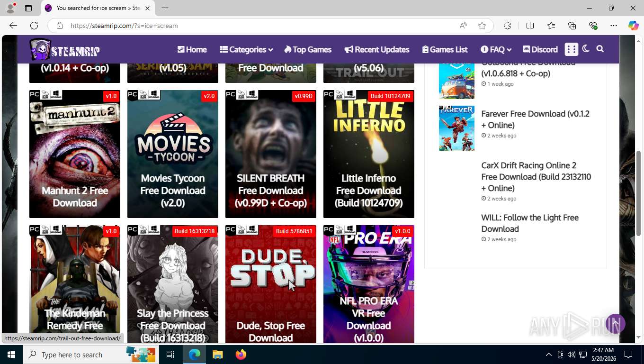Open NFL PRO ERA VR card
This screenshot has width=644, height=364.
tap(369, 284)
